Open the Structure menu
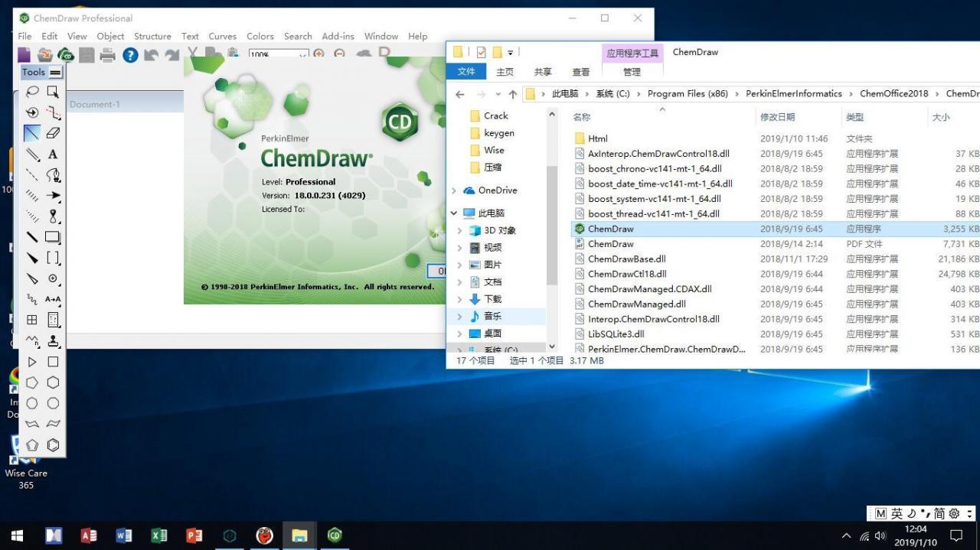The image size is (980, 550). [x=152, y=36]
